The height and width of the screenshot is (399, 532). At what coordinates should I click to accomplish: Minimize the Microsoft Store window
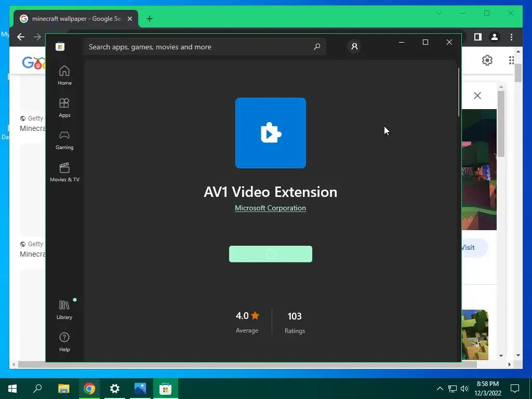click(x=402, y=42)
